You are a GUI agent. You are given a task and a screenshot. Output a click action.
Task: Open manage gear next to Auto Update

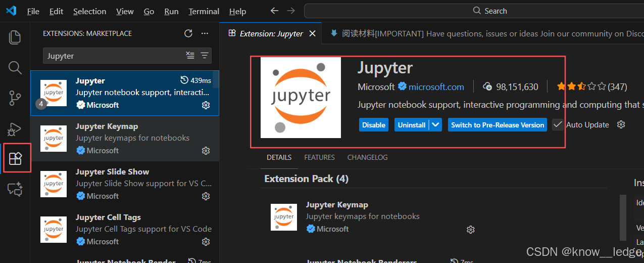click(x=621, y=124)
